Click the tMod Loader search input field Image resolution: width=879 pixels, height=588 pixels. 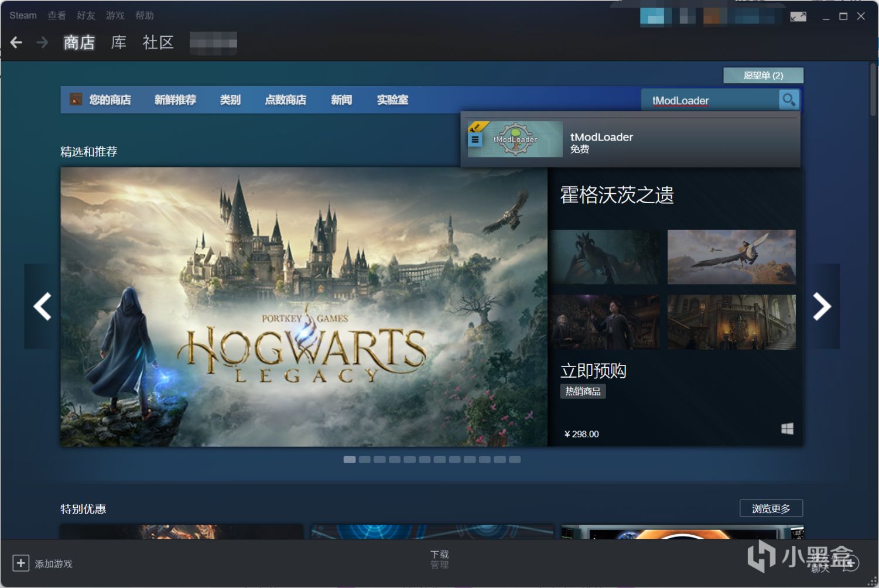pos(710,100)
